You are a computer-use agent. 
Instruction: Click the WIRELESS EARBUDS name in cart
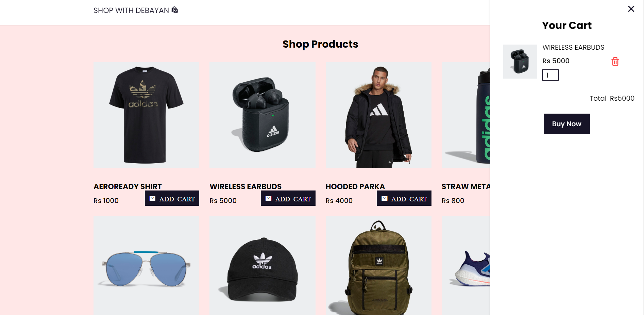573,47
